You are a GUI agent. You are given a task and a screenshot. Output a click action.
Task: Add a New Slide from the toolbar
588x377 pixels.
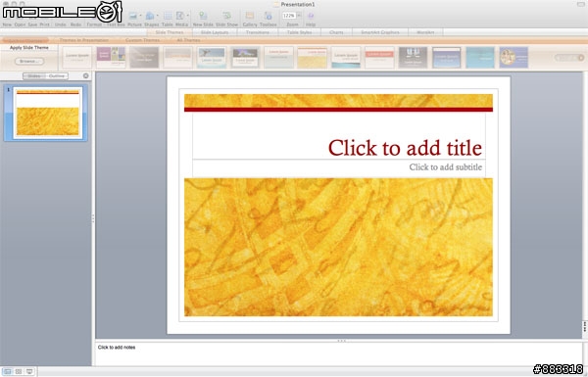[203, 19]
